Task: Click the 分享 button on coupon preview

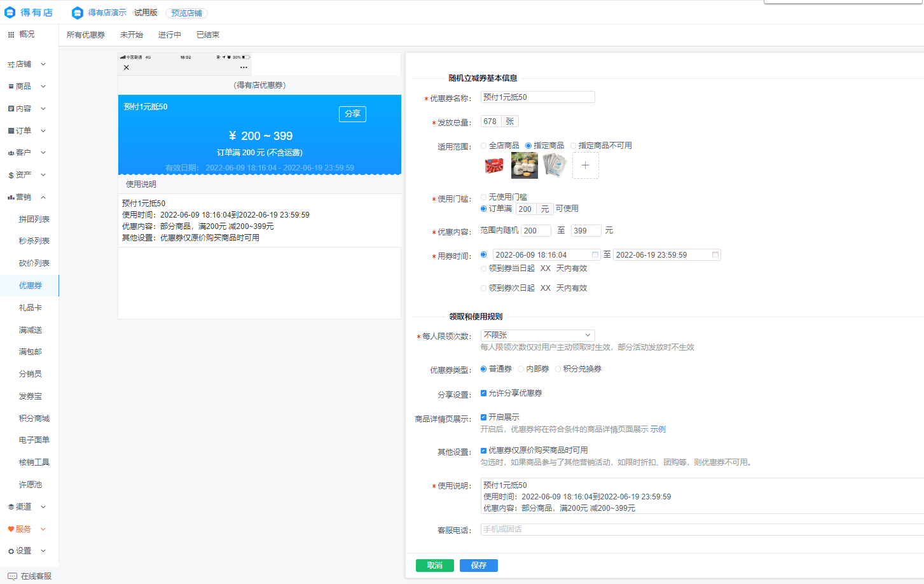Action: (352, 114)
